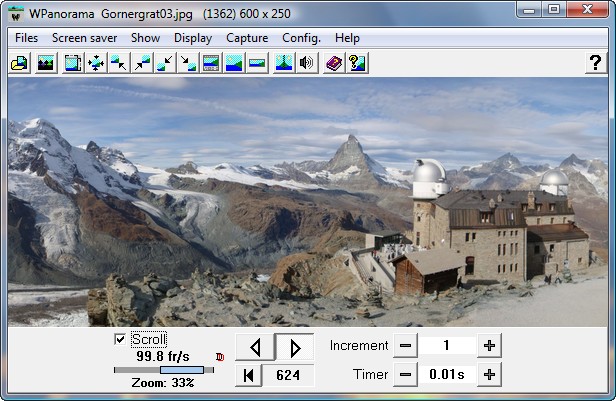Screen dimensions: 616x401
Task: Uncheck the Scroll checkbox
Action: pyautogui.click(x=120, y=339)
